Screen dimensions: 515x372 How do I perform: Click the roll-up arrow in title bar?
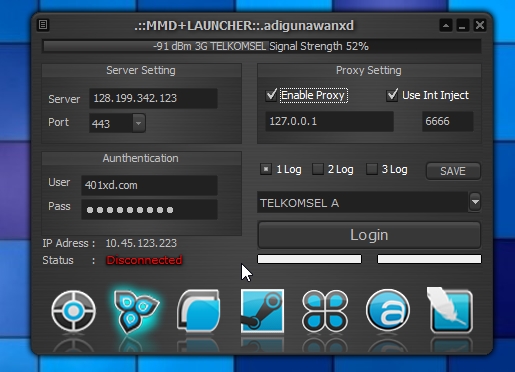coord(446,25)
